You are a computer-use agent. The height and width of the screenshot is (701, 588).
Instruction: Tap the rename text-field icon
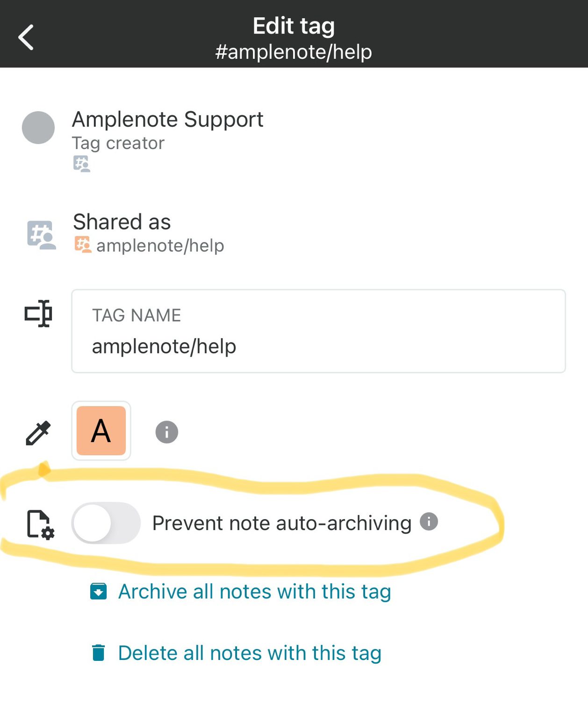[38, 313]
